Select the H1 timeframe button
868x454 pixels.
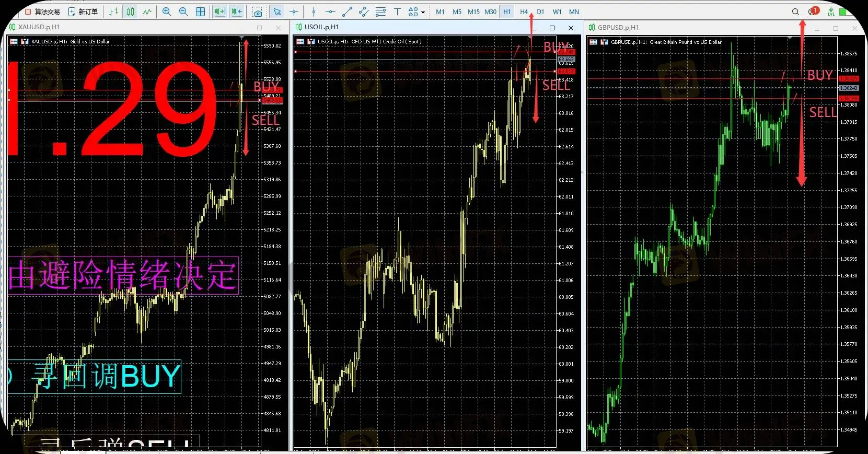(507, 11)
